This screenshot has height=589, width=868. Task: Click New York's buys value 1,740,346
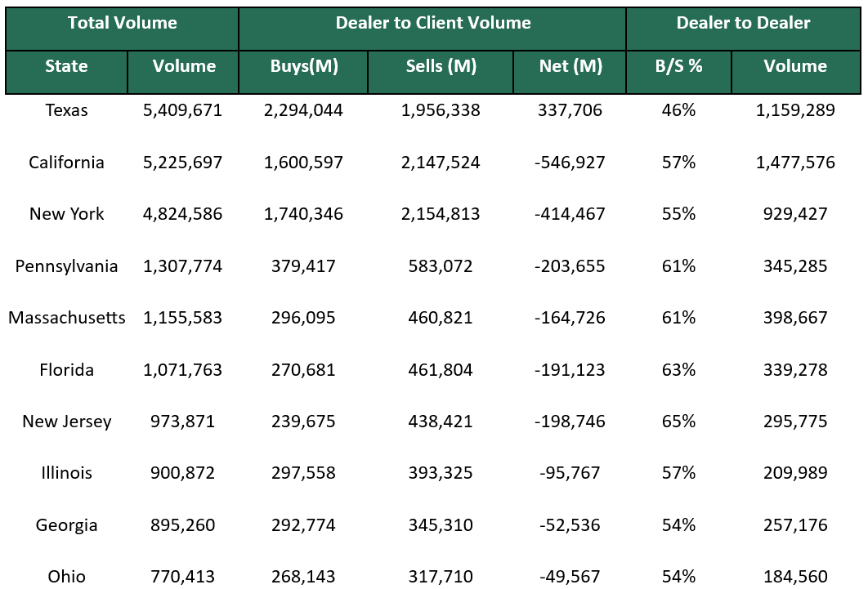point(303,214)
